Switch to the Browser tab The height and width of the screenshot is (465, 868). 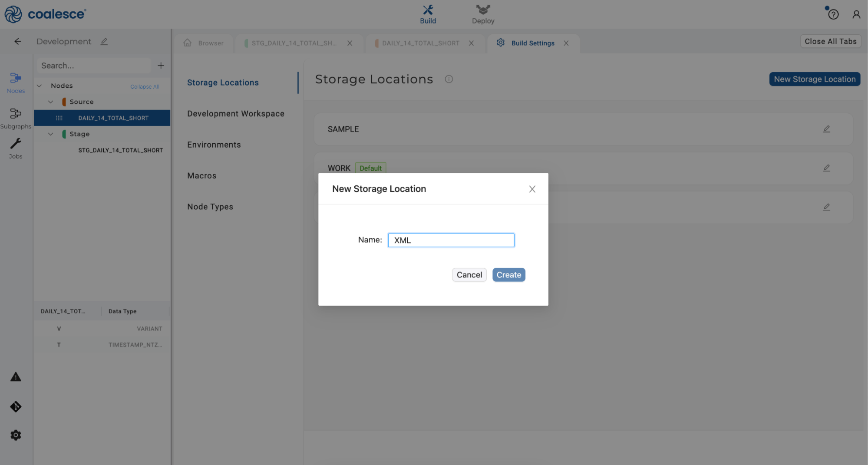(x=204, y=43)
